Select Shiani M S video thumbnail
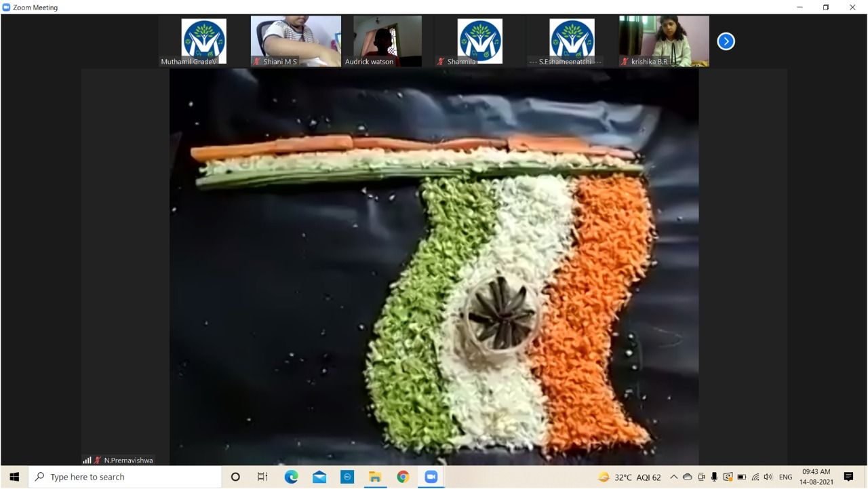868x489 pixels. pos(296,41)
